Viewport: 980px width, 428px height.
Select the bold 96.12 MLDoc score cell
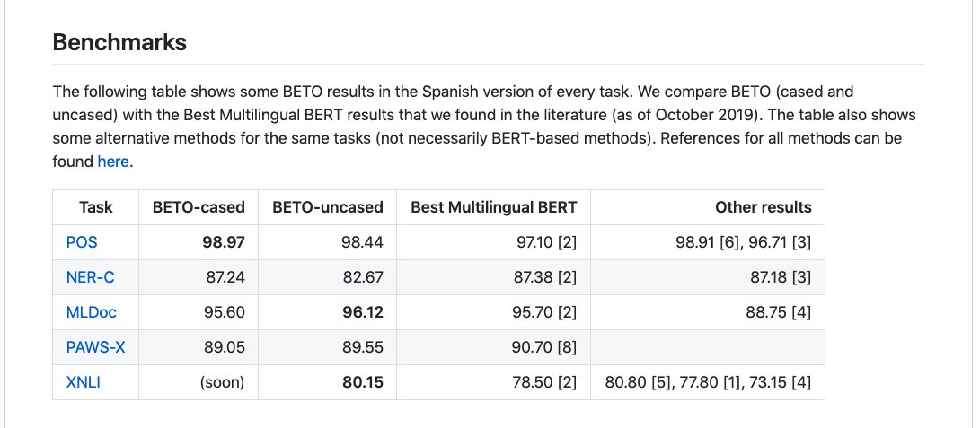tap(328, 312)
